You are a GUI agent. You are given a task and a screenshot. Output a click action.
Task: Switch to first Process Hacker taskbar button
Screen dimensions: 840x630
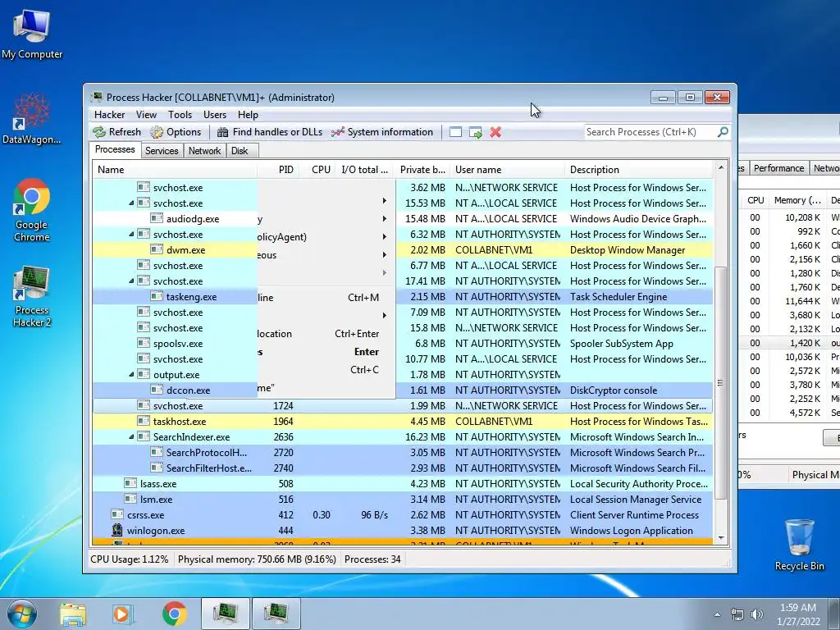click(226, 614)
